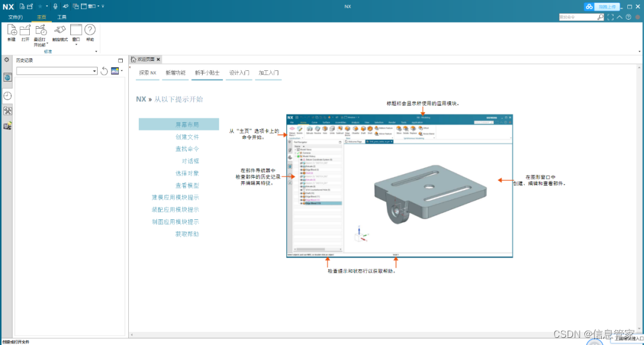644x345 pixels.
Task: Click the refresh history arrow icon
Action: click(x=104, y=71)
